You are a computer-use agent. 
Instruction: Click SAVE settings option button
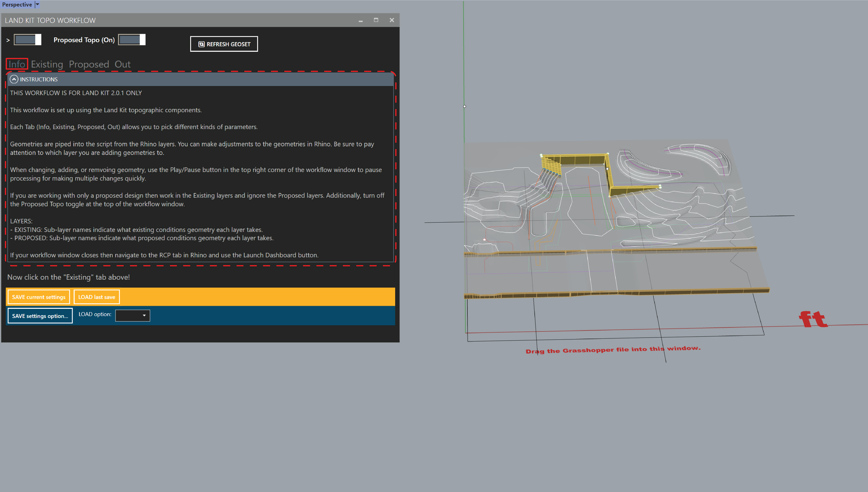pos(40,316)
